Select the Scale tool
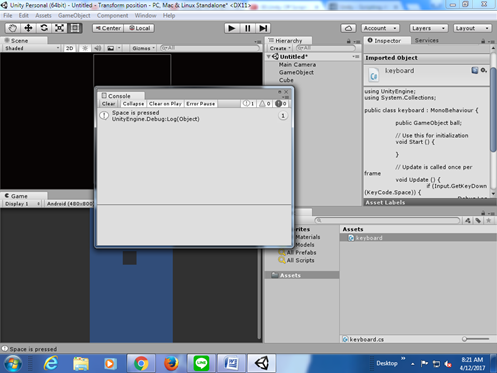497x373 pixels. pos(59,28)
